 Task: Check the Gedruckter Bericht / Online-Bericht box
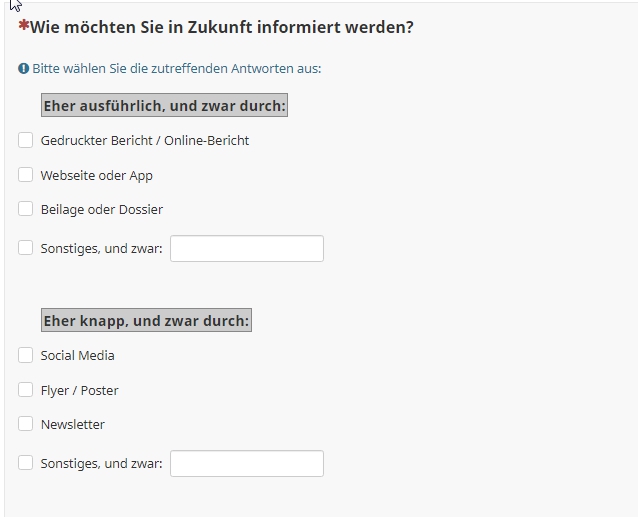[x=25, y=140]
